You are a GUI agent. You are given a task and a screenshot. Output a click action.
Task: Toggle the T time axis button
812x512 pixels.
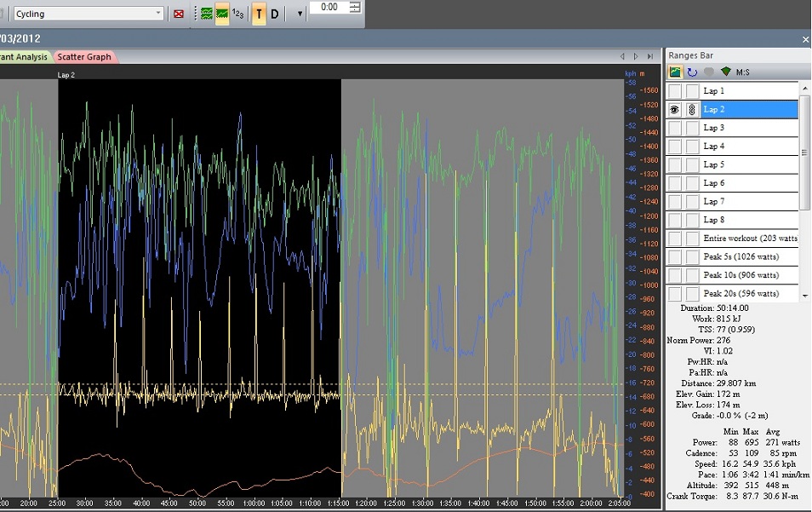click(259, 14)
